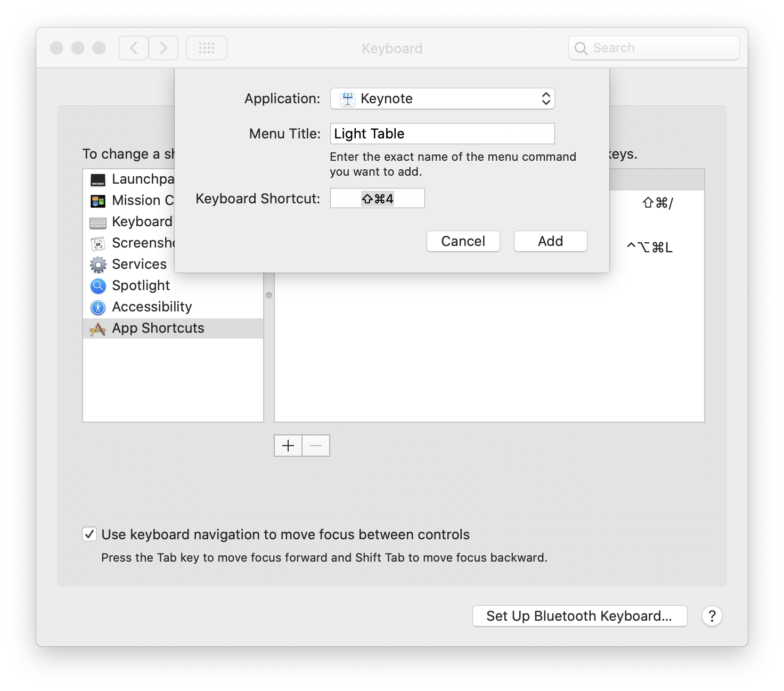The height and width of the screenshot is (691, 784).
Task: Go back with the left chevron button
Action: point(134,48)
